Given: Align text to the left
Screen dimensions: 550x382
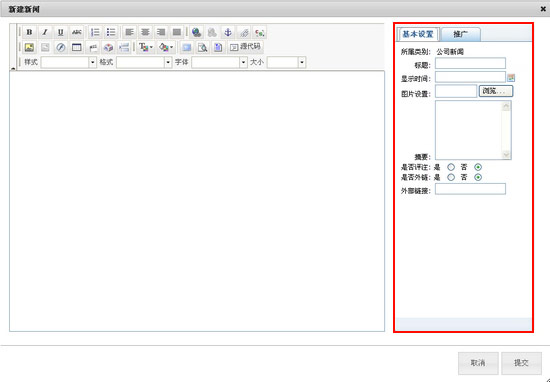Looking at the screenshot, I should (129, 32).
